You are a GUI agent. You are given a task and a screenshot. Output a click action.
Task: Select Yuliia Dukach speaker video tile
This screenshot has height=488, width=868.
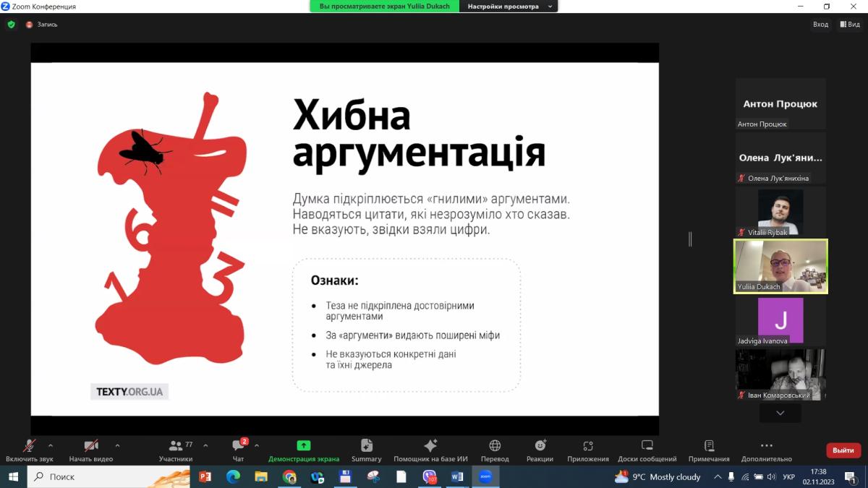780,266
